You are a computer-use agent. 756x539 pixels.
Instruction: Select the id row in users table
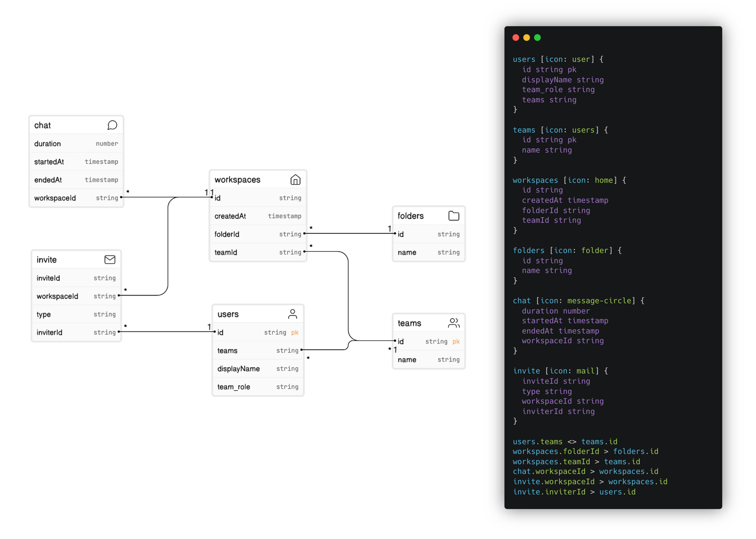point(258,333)
